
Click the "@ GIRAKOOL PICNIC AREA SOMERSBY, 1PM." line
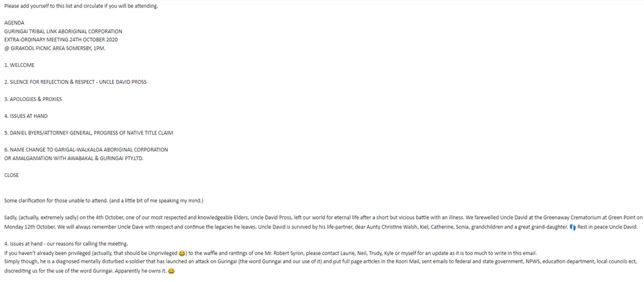tap(55, 48)
